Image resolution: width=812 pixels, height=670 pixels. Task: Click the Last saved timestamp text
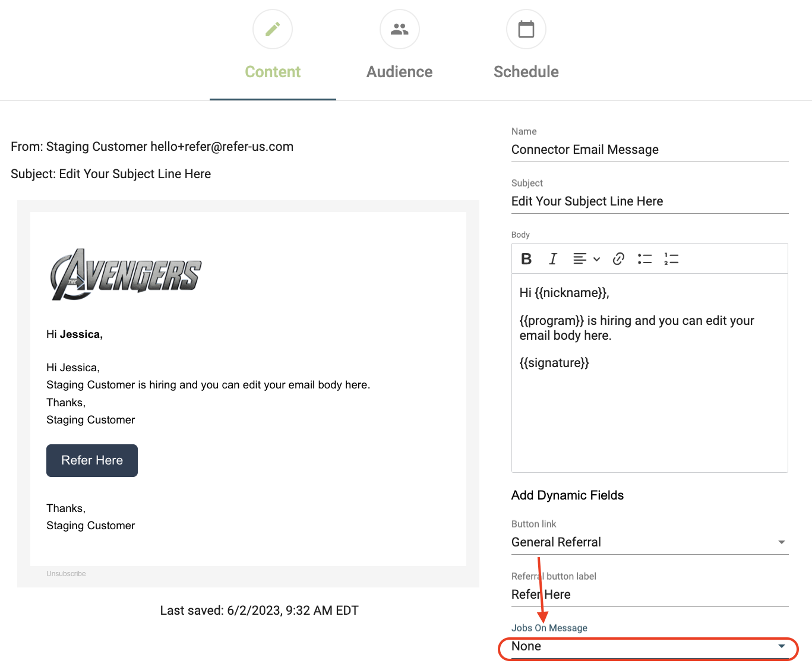[259, 611]
